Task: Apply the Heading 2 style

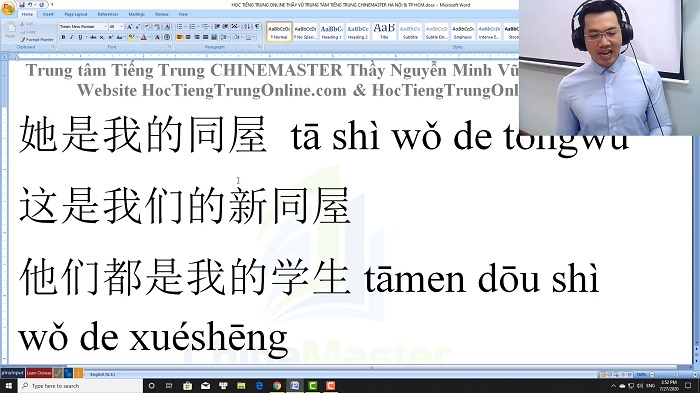Action: pos(358,32)
